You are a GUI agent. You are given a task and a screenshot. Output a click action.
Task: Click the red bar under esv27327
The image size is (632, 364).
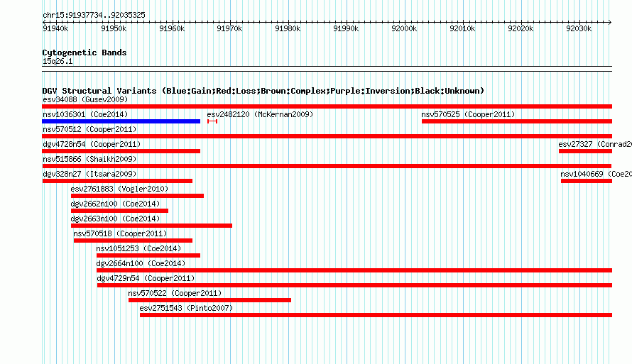click(585, 151)
